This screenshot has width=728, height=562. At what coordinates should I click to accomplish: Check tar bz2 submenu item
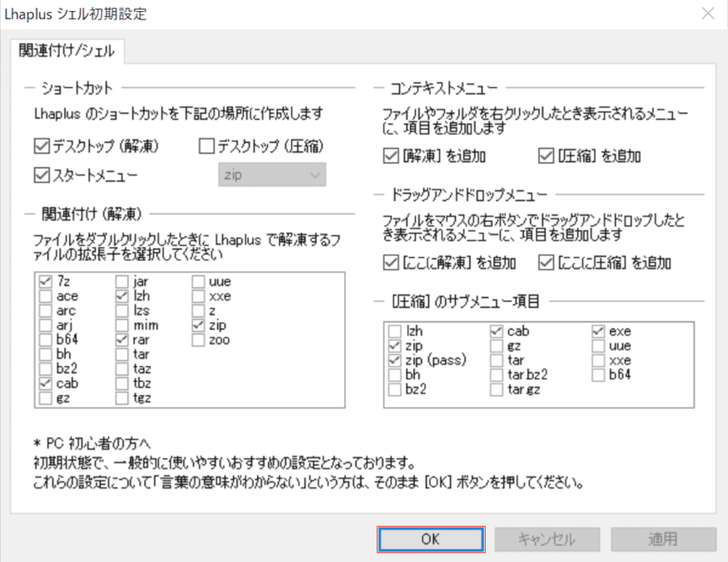496,375
